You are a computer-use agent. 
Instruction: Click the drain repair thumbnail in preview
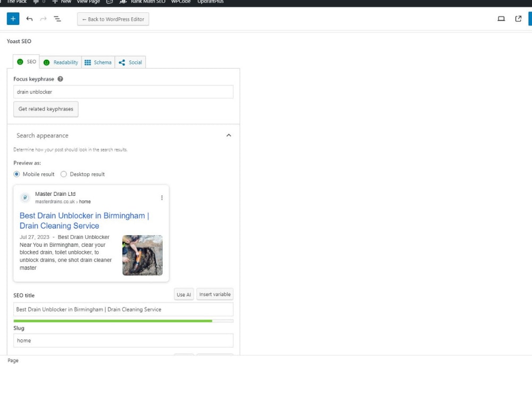tap(143, 255)
